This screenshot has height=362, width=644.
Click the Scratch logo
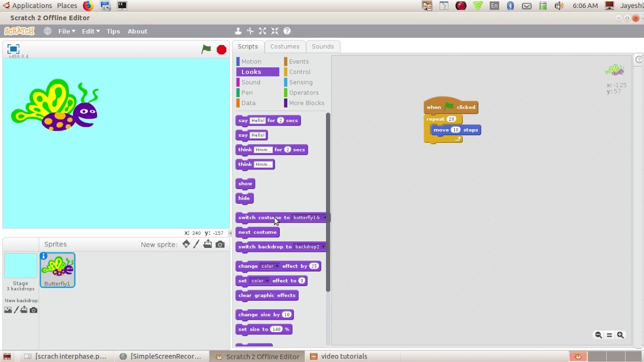(x=19, y=31)
